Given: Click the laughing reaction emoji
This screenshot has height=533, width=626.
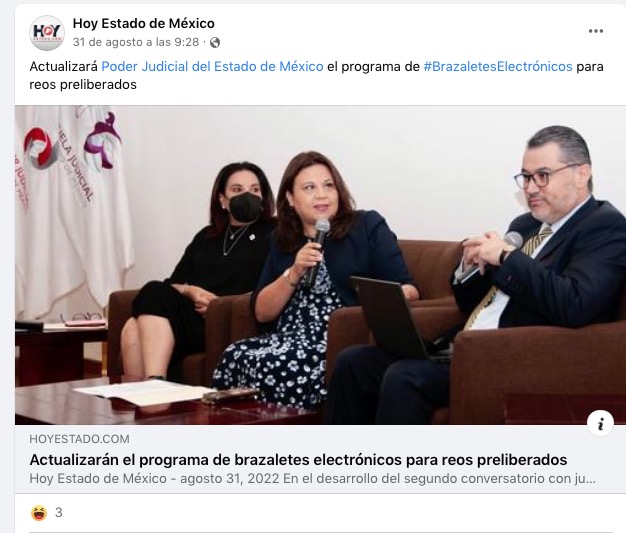Looking at the screenshot, I should point(39,513).
